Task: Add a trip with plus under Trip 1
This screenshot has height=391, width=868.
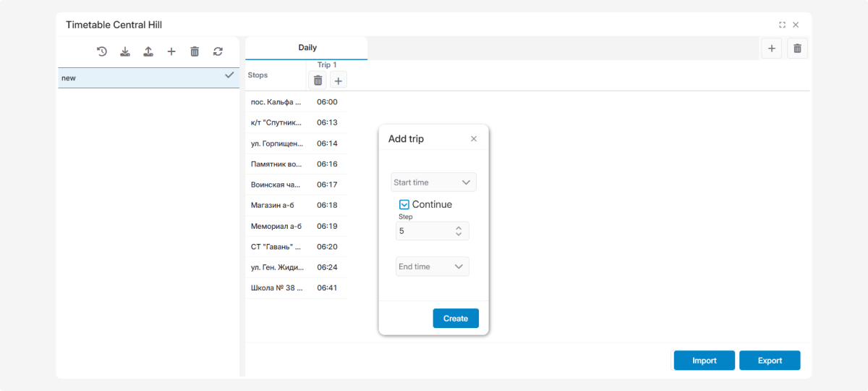Action: pyautogui.click(x=339, y=80)
